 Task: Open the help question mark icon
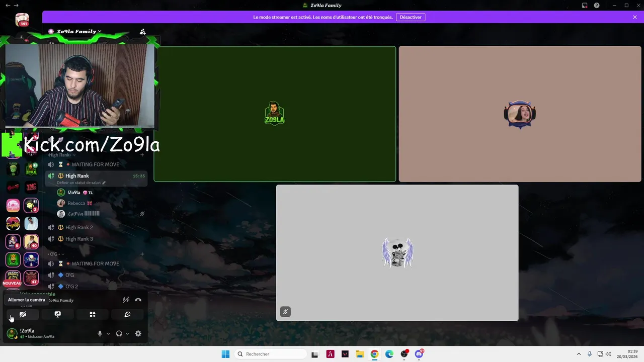point(597,5)
